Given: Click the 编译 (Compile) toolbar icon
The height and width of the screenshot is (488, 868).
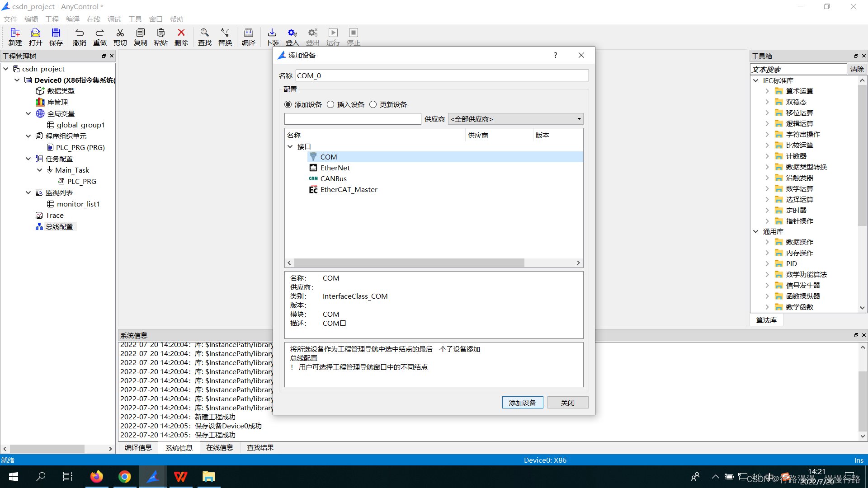Looking at the screenshot, I should pyautogui.click(x=248, y=37).
